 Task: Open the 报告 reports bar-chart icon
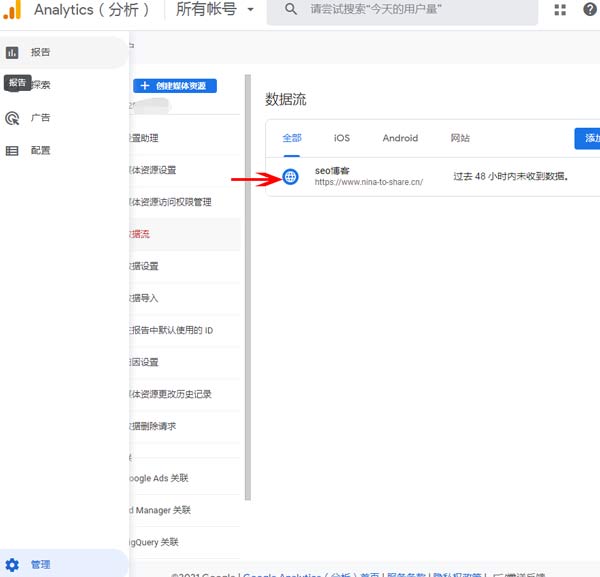[12, 52]
